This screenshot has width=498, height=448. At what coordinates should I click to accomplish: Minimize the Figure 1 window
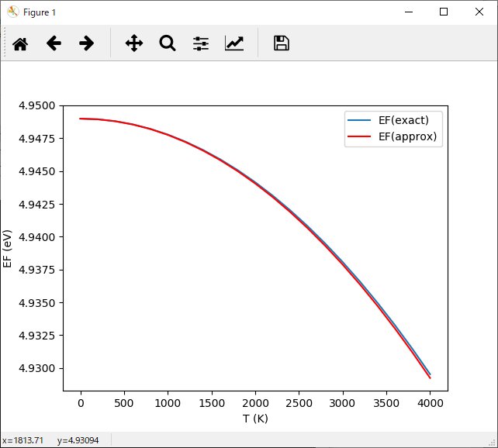coord(408,12)
